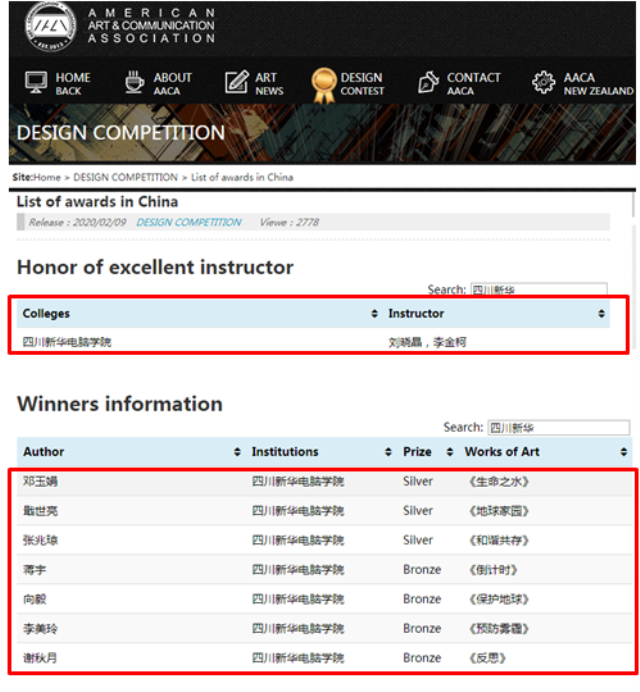Sort winners by Works of Art arrows
This screenshot has height=692, width=640.
click(x=624, y=452)
